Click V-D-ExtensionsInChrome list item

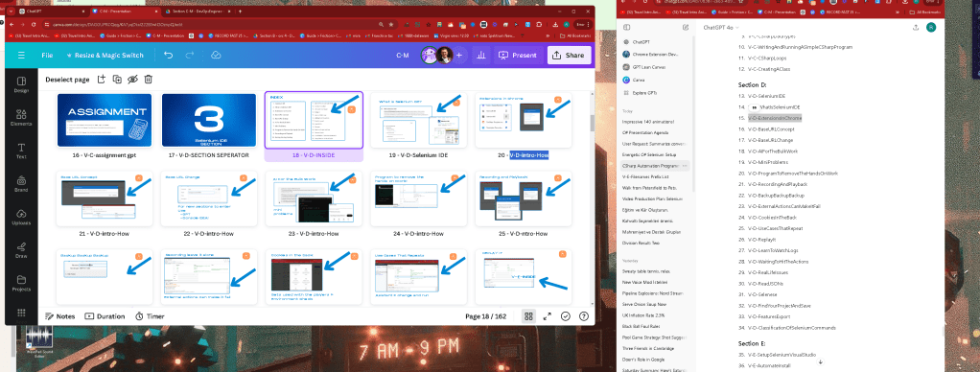pos(775,118)
